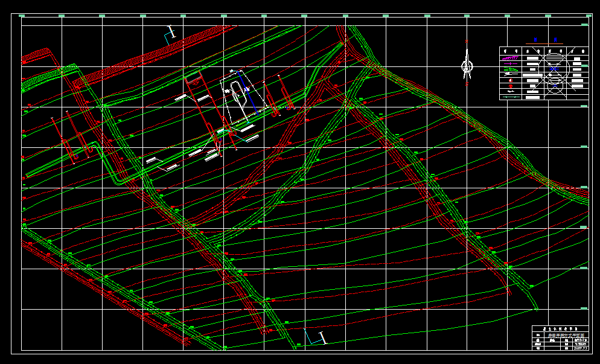
Task: Select the green hatched band at left edge
Action: (49, 77)
